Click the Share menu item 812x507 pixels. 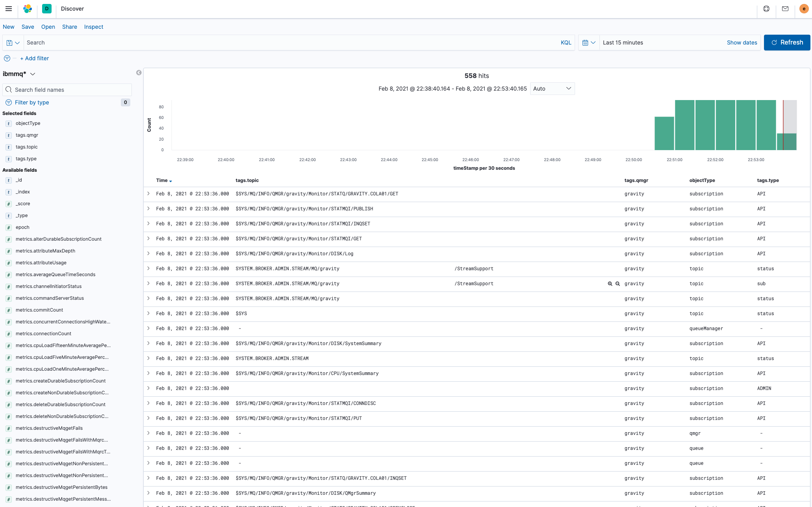(69, 27)
